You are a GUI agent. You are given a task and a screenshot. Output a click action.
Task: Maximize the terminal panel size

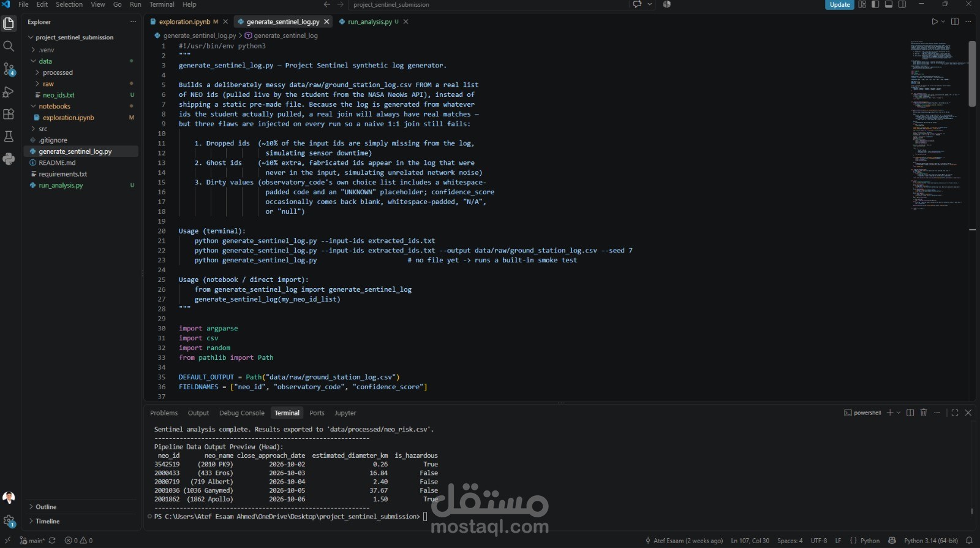(x=954, y=413)
